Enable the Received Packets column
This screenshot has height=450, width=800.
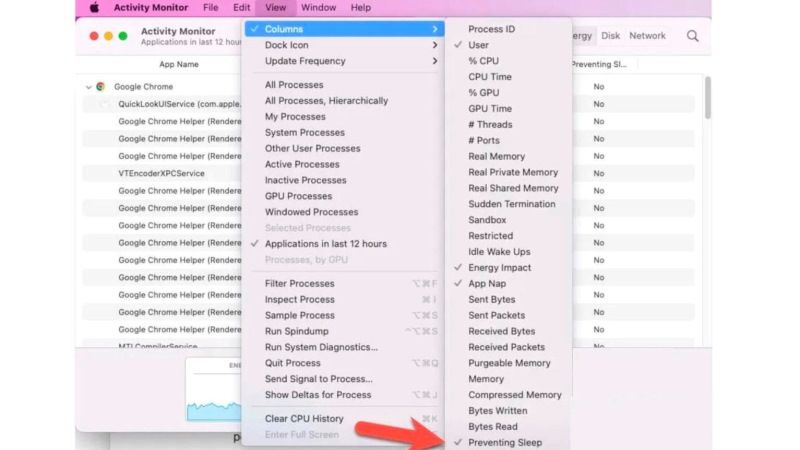[508, 347]
